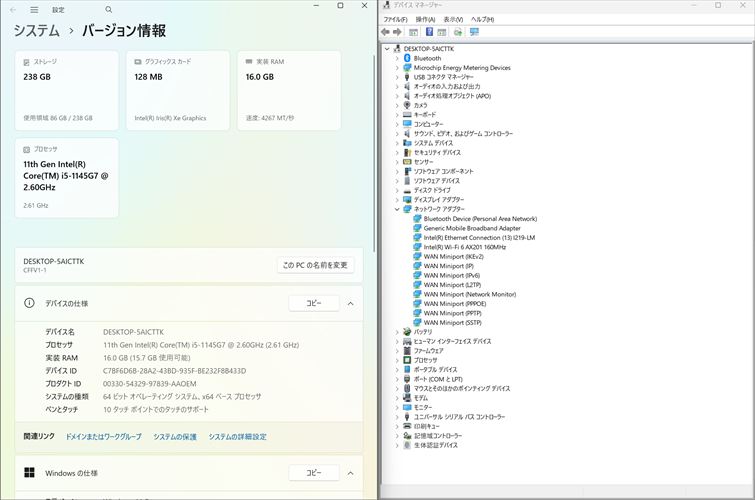Open the ファイル(F) menu
This screenshot has width=755, height=500.
(x=394, y=19)
